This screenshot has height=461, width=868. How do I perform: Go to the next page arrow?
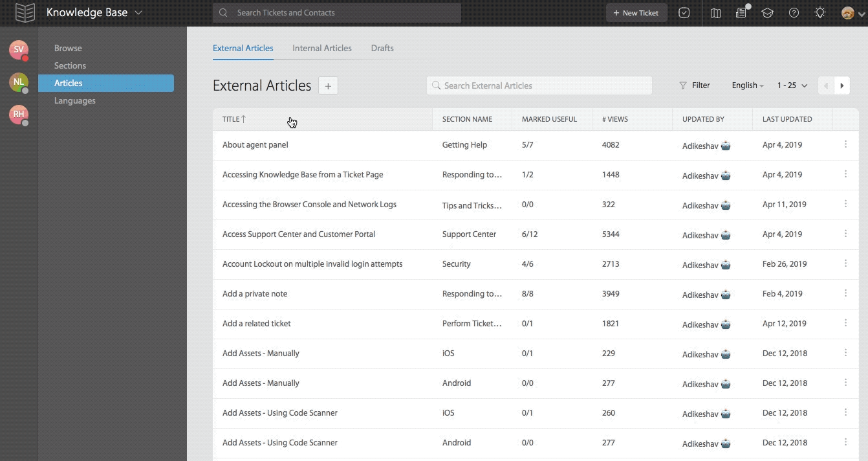coord(842,85)
